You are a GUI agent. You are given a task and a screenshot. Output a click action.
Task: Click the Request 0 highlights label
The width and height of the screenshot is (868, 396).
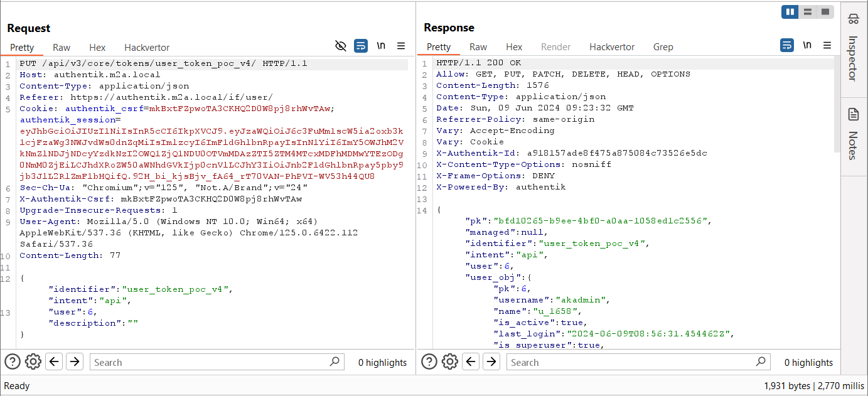(x=382, y=362)
